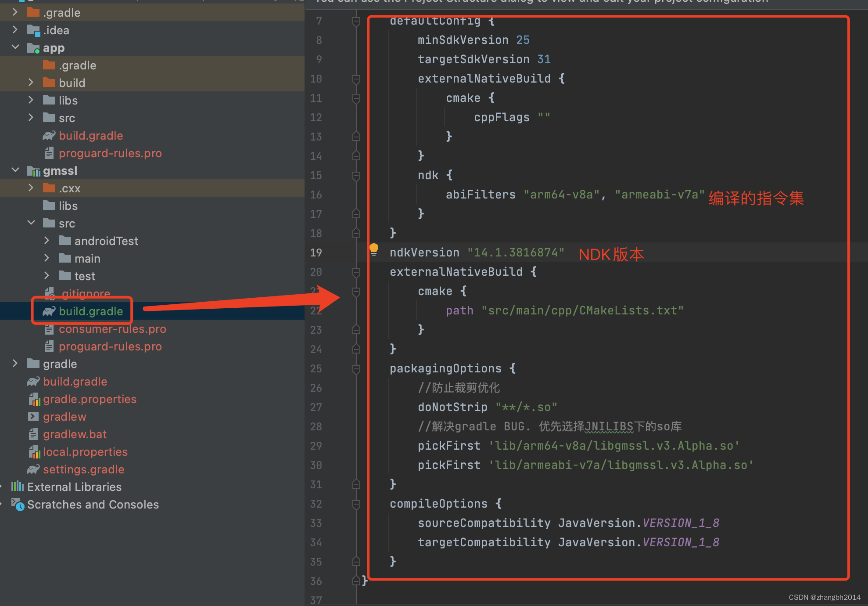
Task: Expand the .cxx folder
Action: coord(31,188)
